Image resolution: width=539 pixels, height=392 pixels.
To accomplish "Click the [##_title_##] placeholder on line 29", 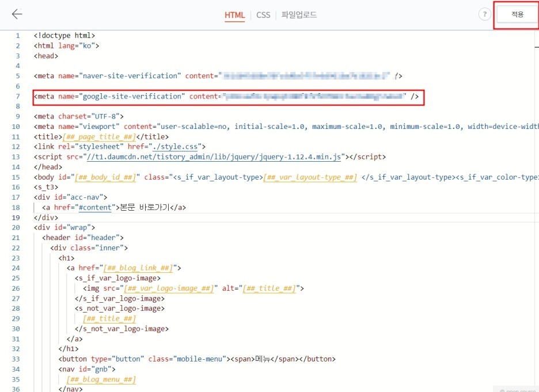I will click(109, 318).
